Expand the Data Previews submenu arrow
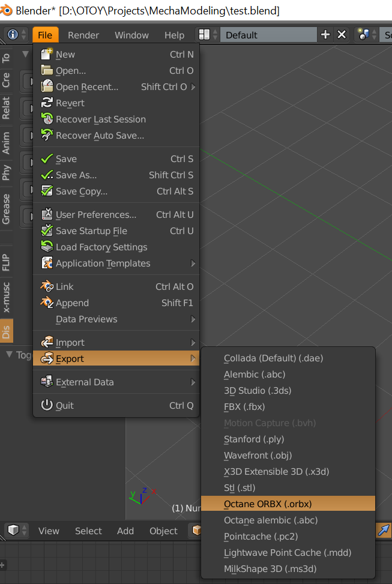Viewport: 392px width, 584px height. (193, 319)
